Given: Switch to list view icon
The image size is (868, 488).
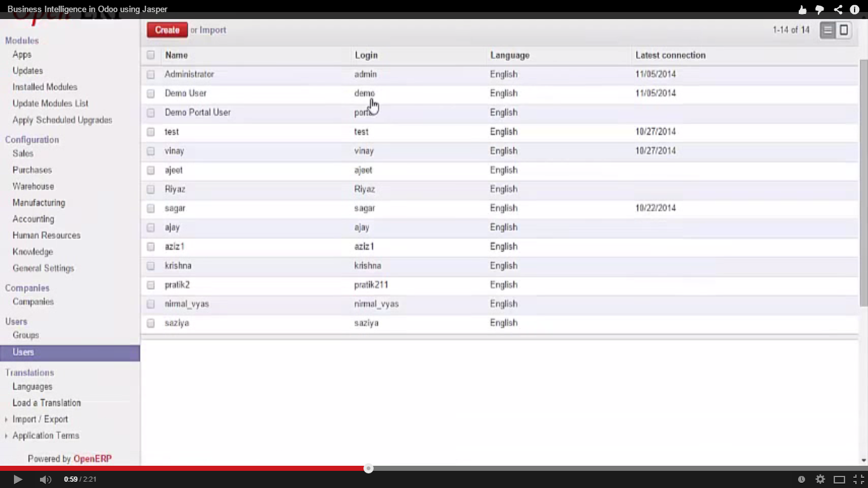Looking at the screenshot, I should point(827,30).
